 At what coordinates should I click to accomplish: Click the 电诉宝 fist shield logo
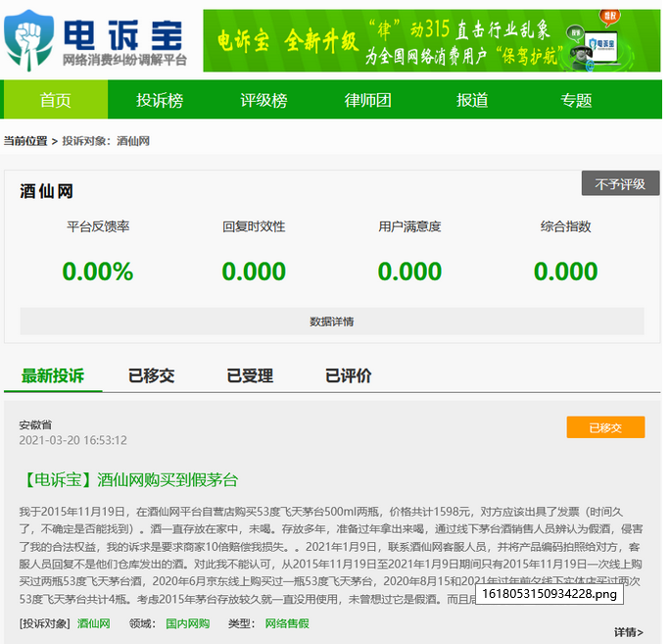click(29, 40)
